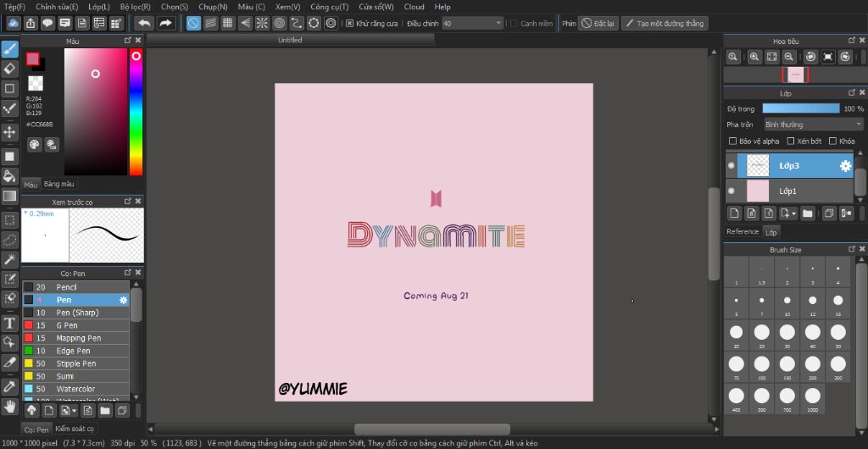Enable the Khóa lock checkbox

pos(832,141)
